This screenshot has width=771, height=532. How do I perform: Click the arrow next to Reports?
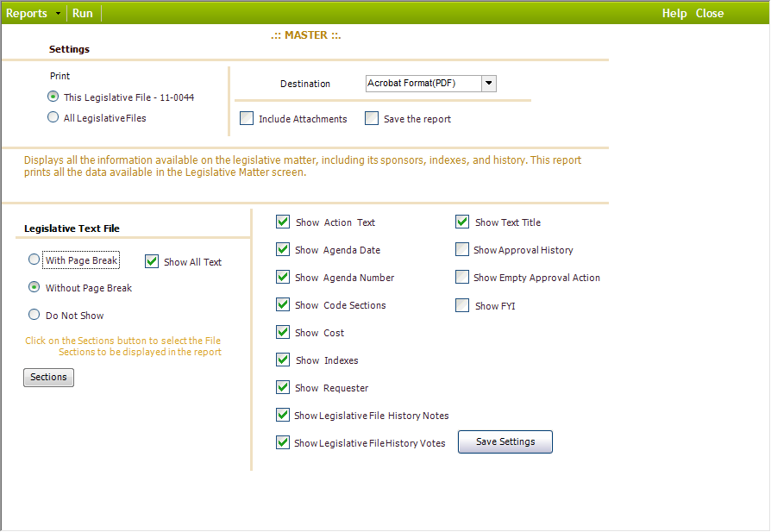point(58,14)
